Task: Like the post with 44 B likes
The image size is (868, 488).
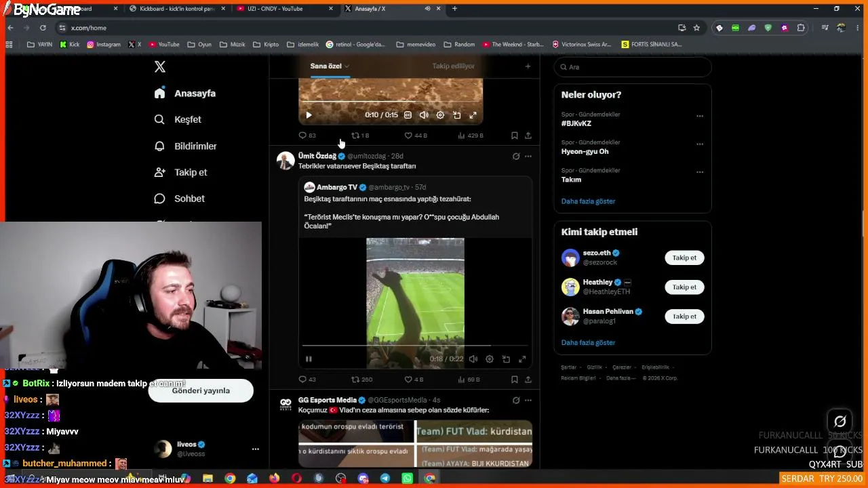Action: pos(416,136)
